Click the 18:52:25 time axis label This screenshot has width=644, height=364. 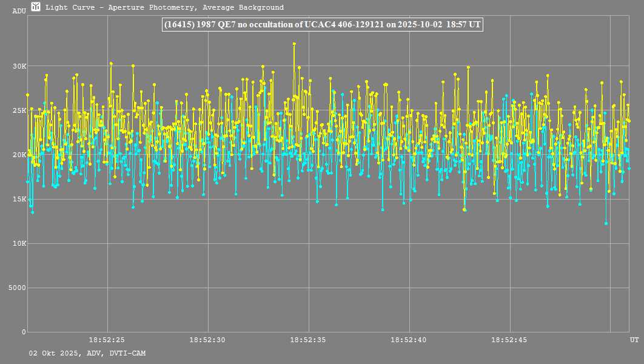pos(107,340)
